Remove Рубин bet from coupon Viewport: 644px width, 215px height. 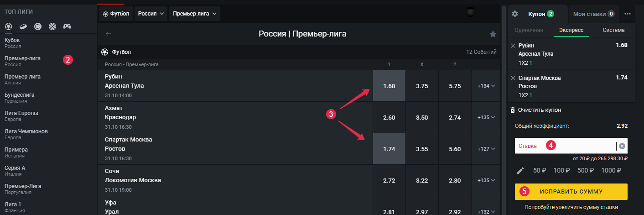(513, 46)
